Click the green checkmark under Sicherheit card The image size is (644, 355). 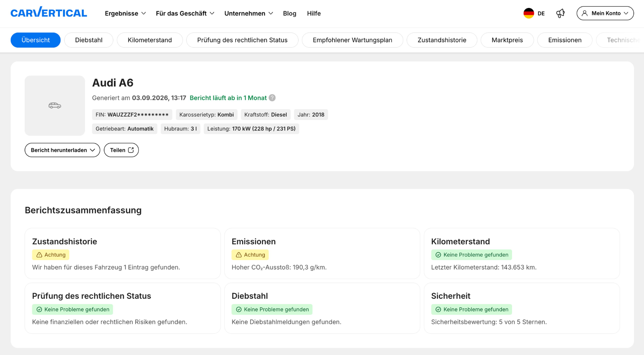(x=438, y=310)
